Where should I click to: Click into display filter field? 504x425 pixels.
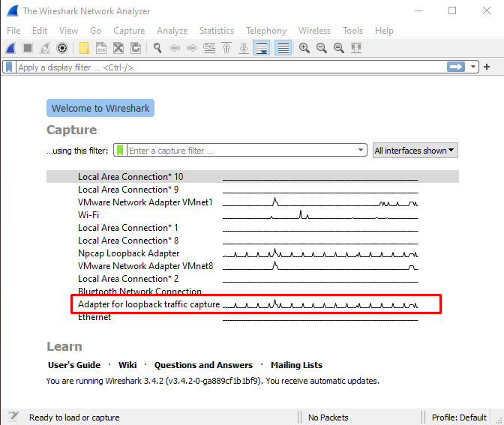231,67
